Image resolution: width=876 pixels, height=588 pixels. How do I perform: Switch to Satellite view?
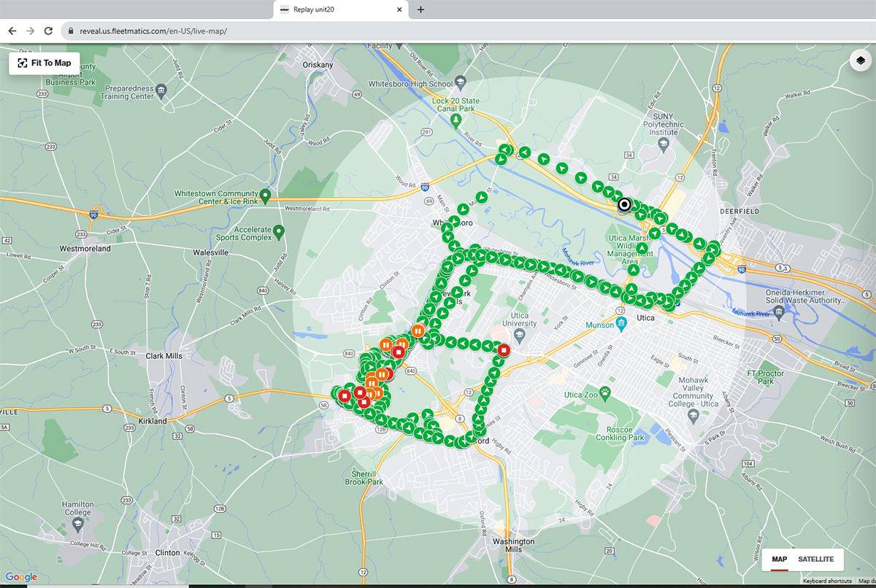point(815,559)
